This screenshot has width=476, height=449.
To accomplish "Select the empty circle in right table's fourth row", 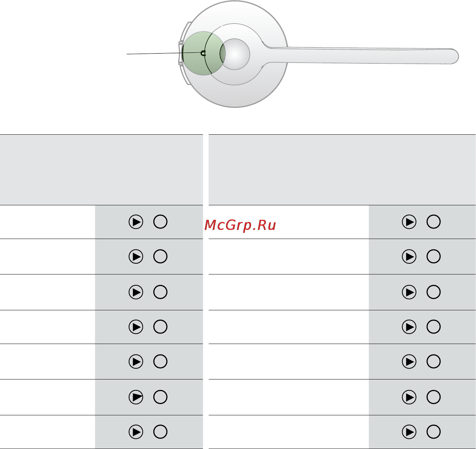I will point(433,327).
